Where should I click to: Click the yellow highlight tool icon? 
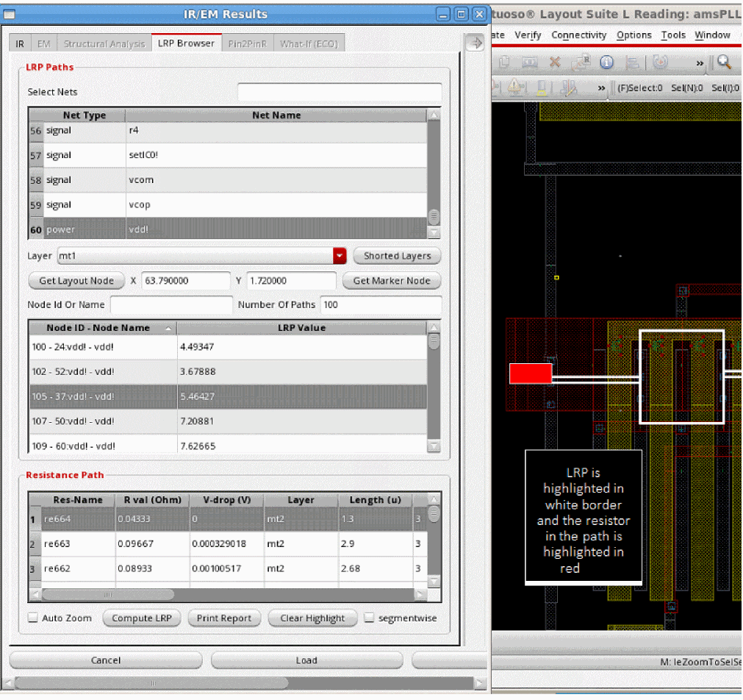[541, 88]
